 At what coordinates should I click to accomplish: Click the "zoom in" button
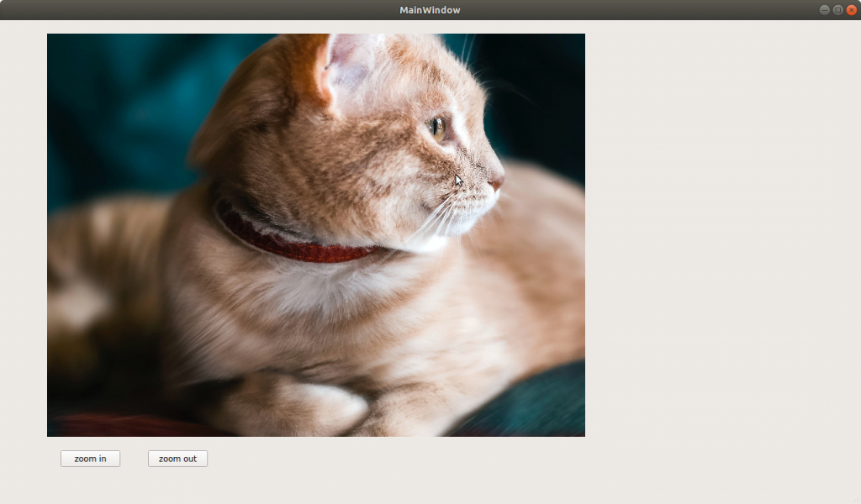tap(90, 459)
